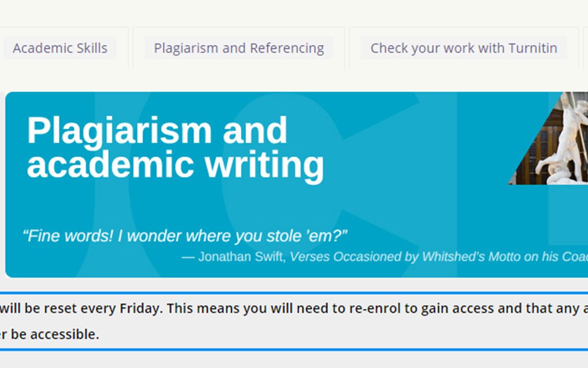The image size is (588, 368).
Task: Open the Academic Skills tab
Action: click(60, 48)
